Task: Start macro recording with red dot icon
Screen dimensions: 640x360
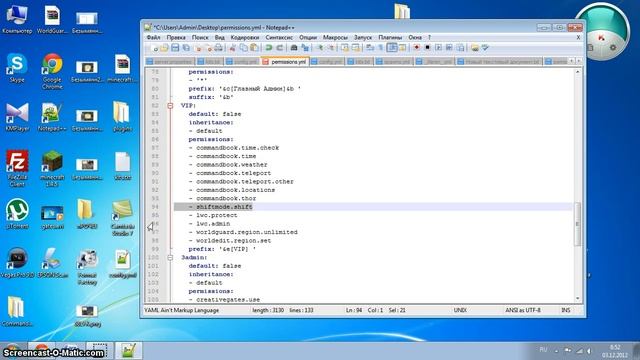Action: pyautogui.click(x=416, y=48)
